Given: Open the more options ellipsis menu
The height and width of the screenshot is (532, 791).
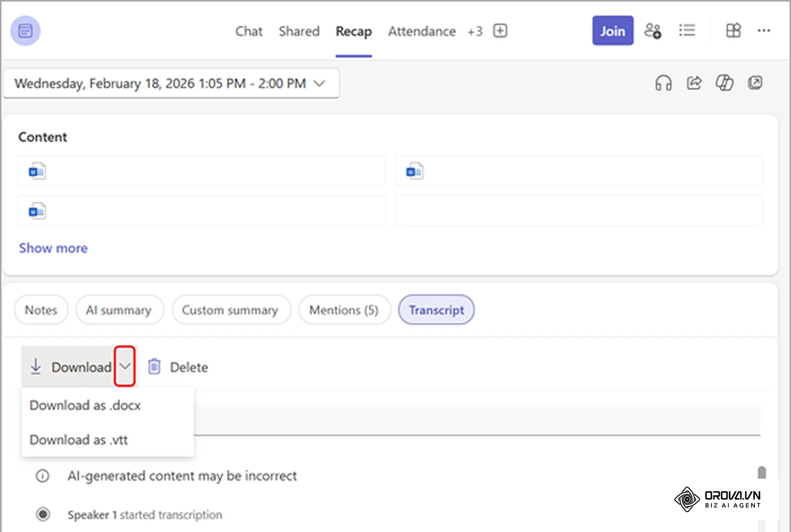Looking at the screenshot, I should (764, 31).
